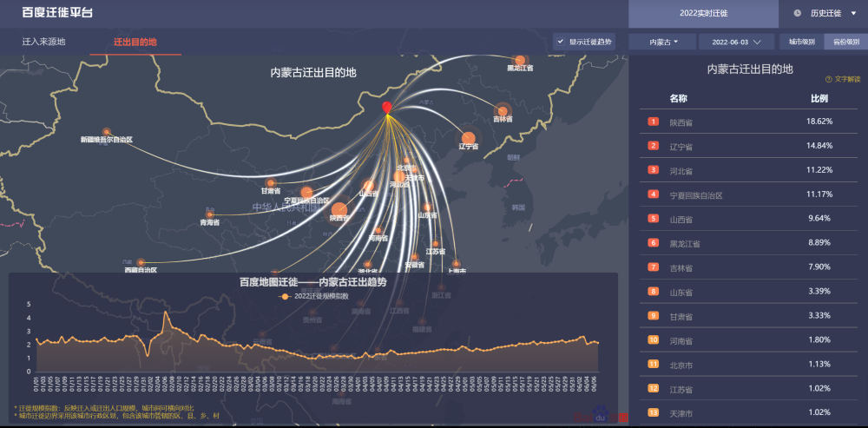Open the 2022实时迁徙 tab

pos(704,13)
